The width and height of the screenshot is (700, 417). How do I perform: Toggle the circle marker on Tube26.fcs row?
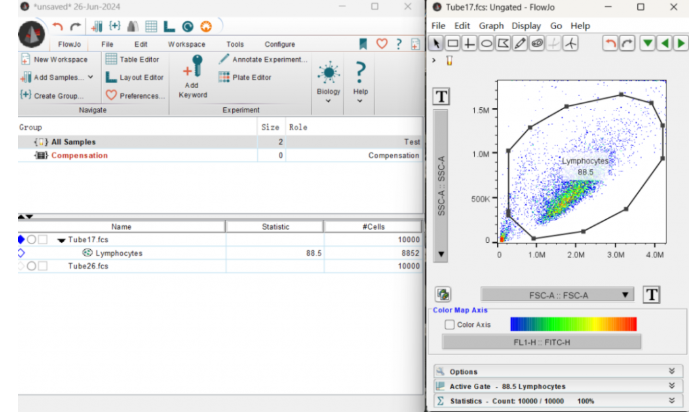[31, 266]
